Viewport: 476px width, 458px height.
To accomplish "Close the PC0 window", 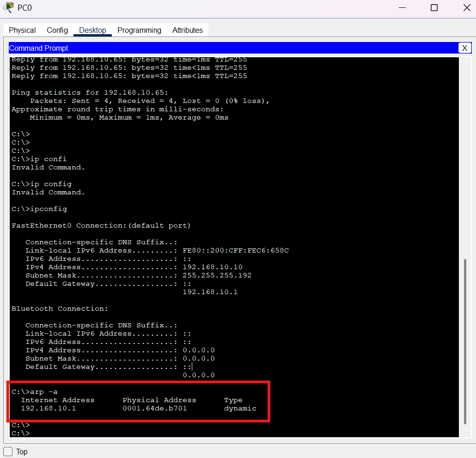I will coord(467,7).
